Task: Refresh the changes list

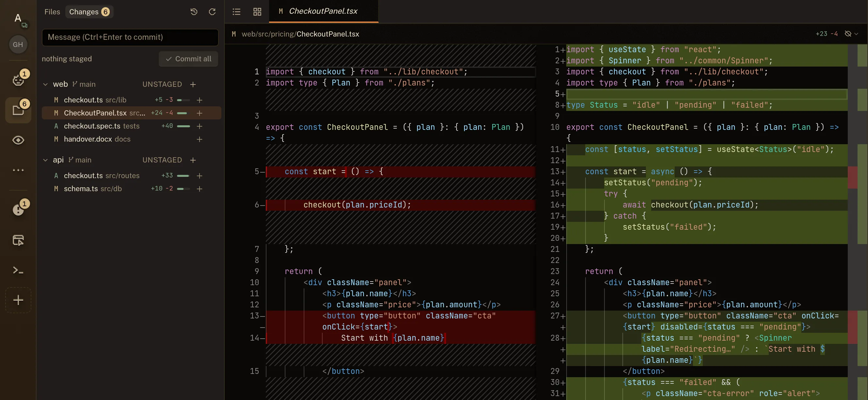Action: (x=212, y=12)
